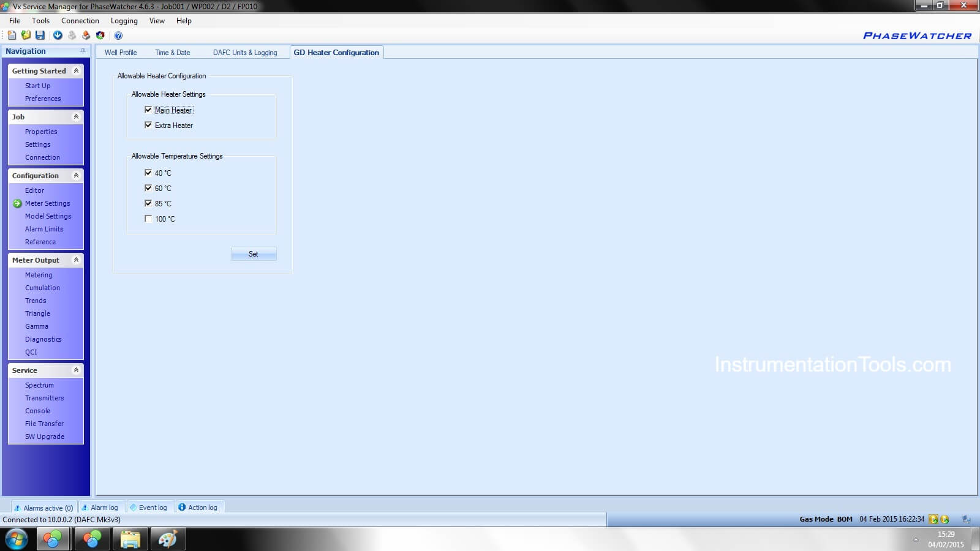This screenshot has height=551, width=980.
Task: Select the GD Heater Configuration tab
Action: (336, 53)
